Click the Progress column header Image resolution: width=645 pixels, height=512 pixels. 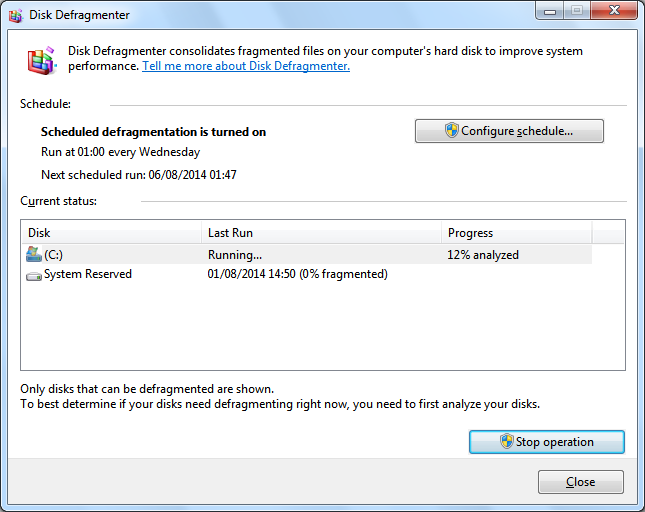tap(516, 232)
